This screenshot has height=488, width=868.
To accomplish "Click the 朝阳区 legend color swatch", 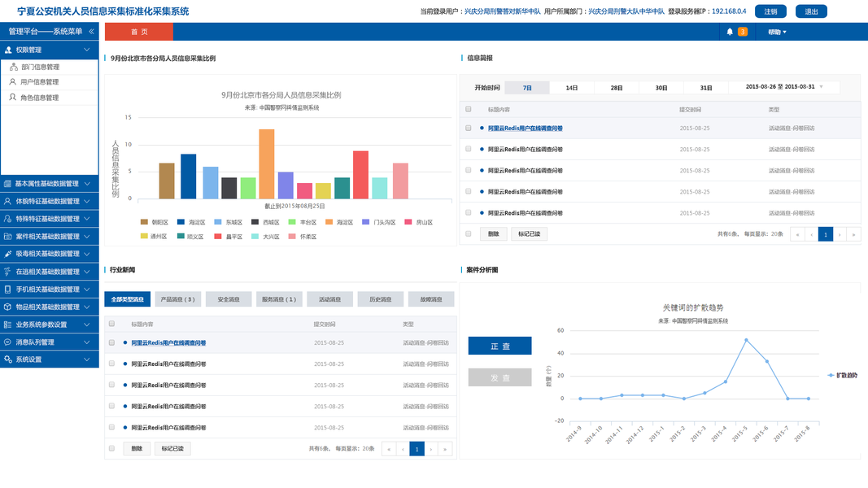I will [144, 222].
